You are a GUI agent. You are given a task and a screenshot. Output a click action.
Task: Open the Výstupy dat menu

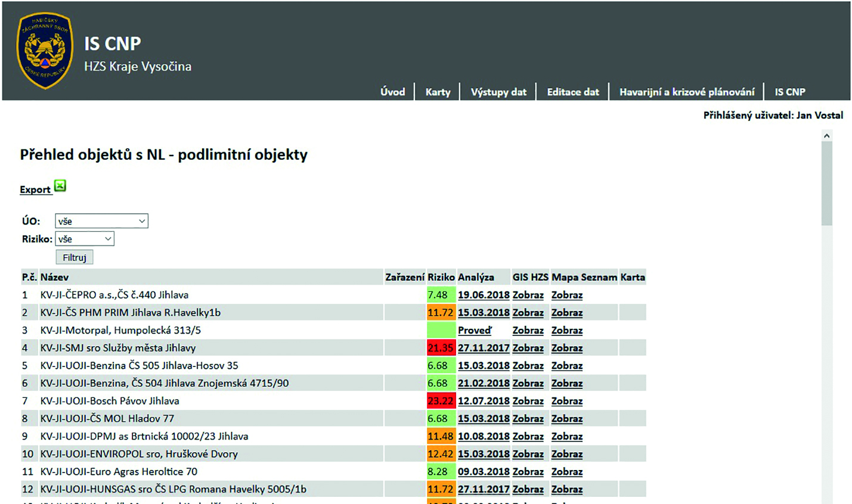(498, 92)
